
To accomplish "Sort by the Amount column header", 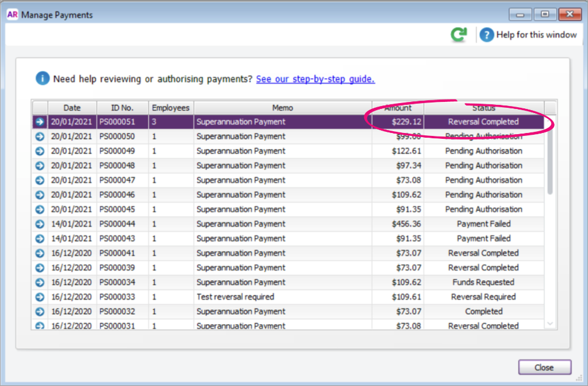I will coord(398,108).
